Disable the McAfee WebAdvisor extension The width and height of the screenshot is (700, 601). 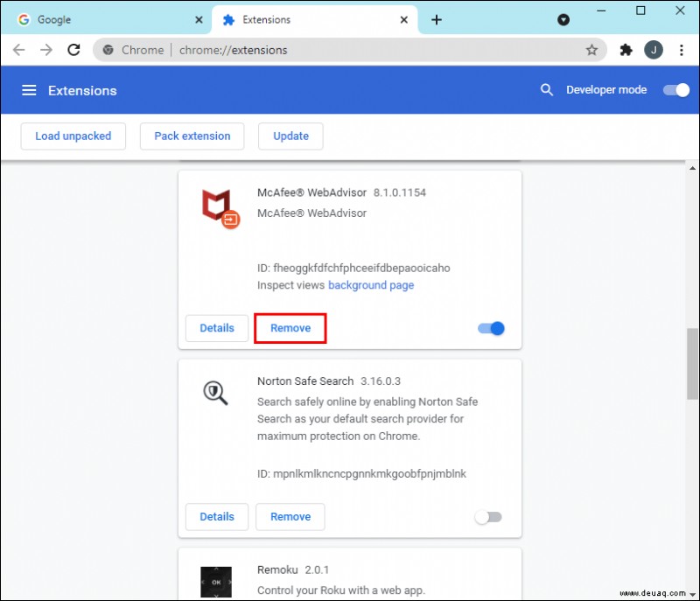coord(491,328)
